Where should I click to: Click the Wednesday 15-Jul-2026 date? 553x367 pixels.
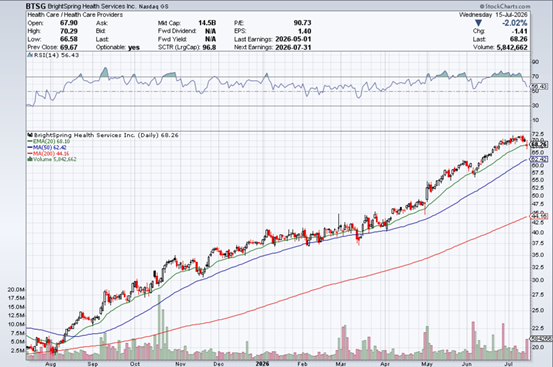(x=493, y=15)
